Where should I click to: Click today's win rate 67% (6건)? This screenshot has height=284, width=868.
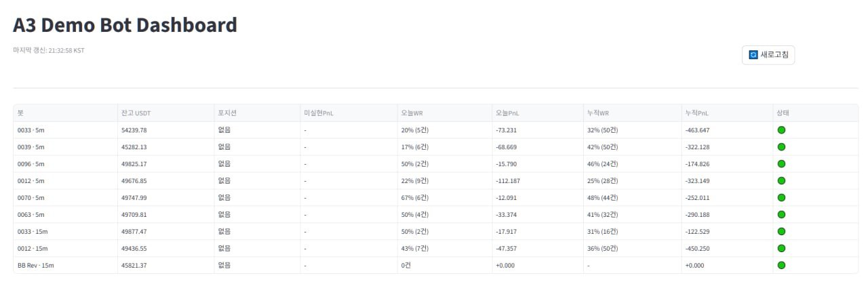(x=415, y=198)
